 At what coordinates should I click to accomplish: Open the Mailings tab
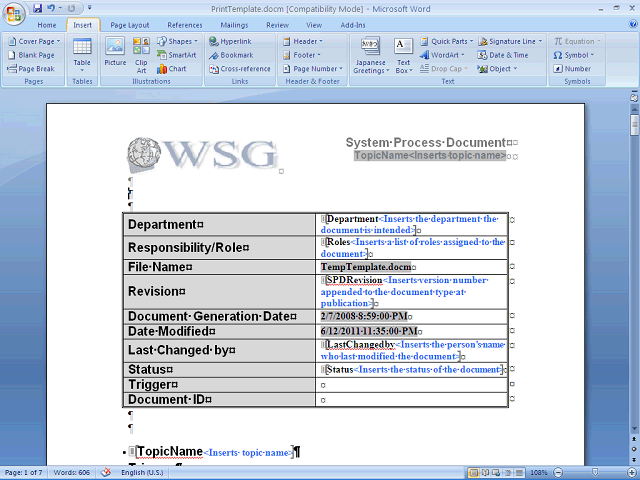pos(234,25)
